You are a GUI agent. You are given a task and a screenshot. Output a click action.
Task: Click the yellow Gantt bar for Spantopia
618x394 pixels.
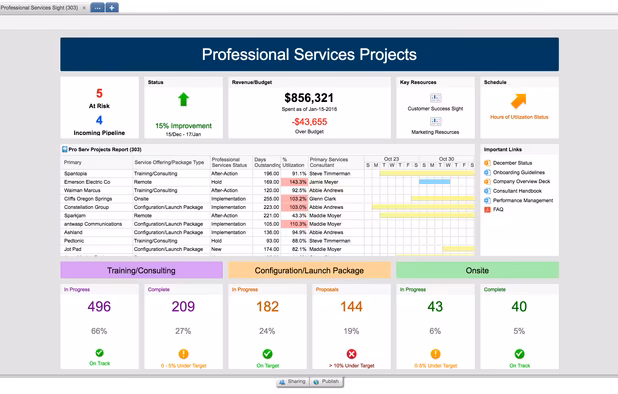tap(427, 173)
